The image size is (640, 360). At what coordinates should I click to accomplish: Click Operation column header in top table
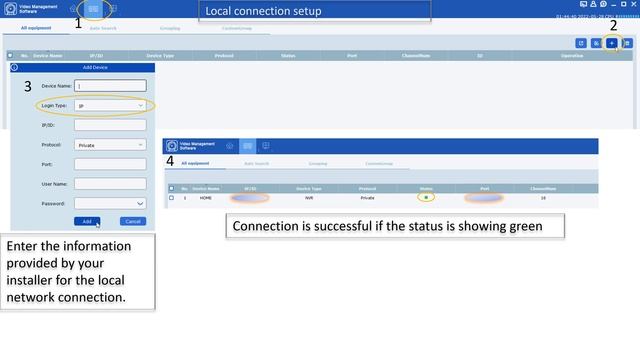(571, 56)
